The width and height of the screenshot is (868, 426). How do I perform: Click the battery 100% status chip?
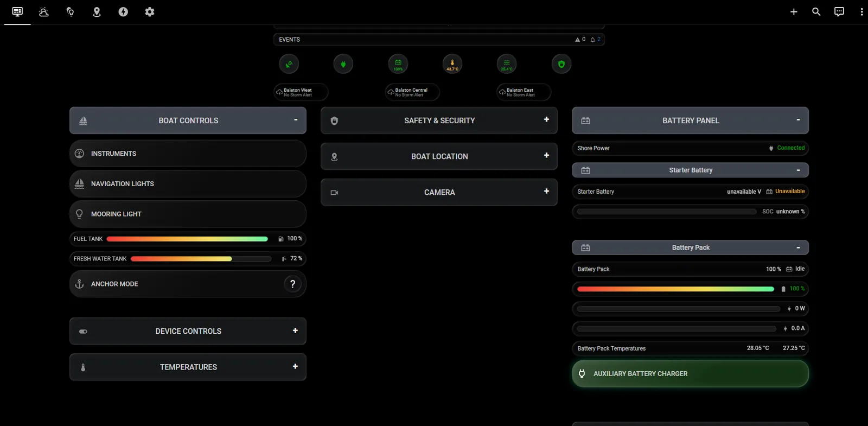pos(398,64)
